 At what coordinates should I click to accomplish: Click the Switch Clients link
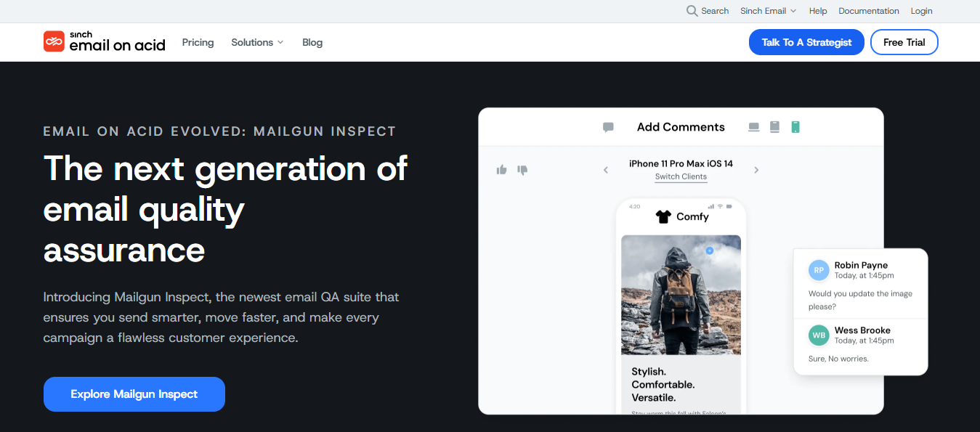pos(681,177)
